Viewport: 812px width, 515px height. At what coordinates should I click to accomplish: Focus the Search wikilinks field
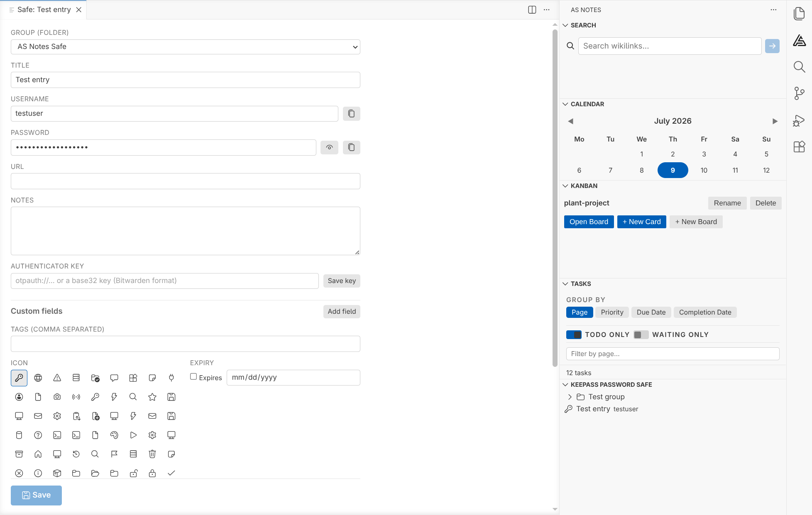(670, 46)
